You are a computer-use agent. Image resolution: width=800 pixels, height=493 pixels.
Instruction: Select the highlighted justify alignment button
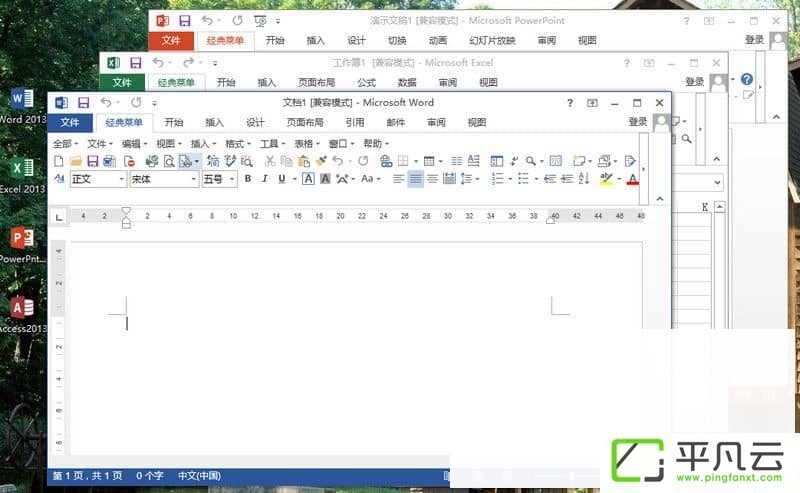pos(415,179)
